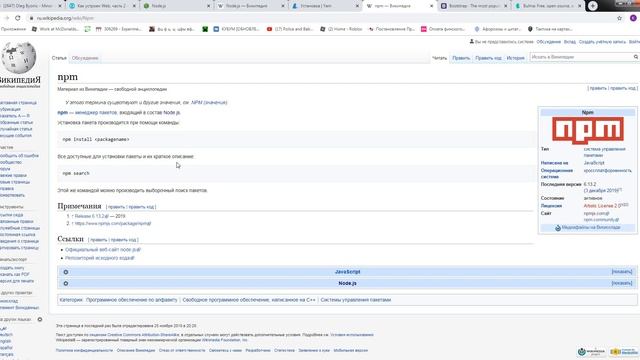
Task: Click the менеджер пакетов link
Action: click(96, 112)
